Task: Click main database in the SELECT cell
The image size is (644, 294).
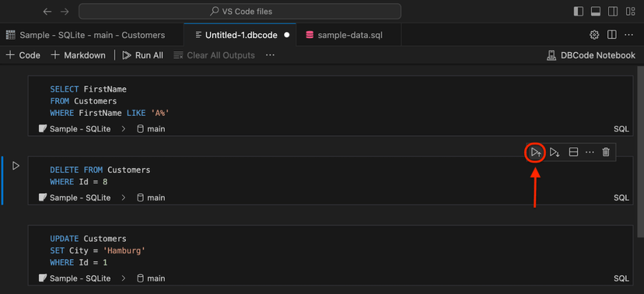Action: (x=151, y=129)
